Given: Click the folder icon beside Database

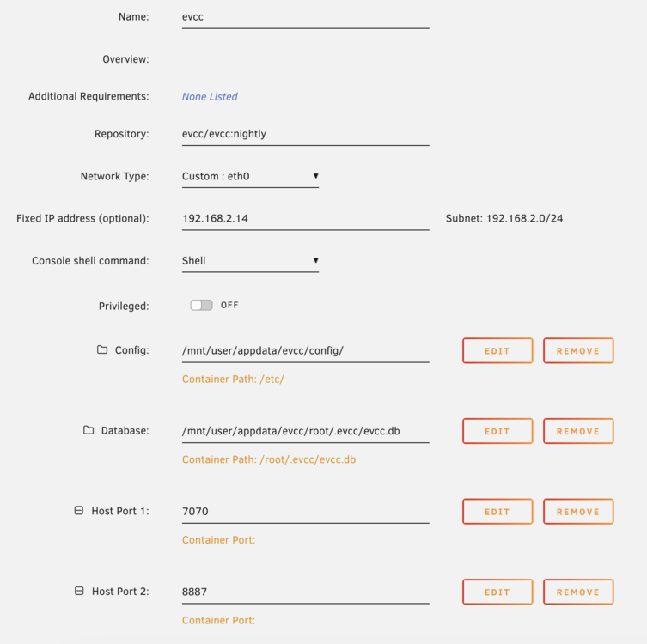Looking at the screenshot, I should point(89,430).
